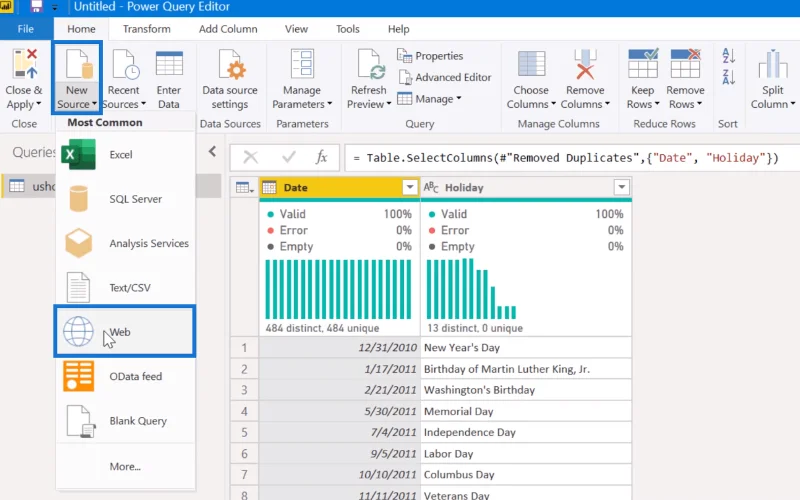This screenshot has width=800, height=500.
Task: Open the Date column filter dropdown
Action: [x=410, y=187]
